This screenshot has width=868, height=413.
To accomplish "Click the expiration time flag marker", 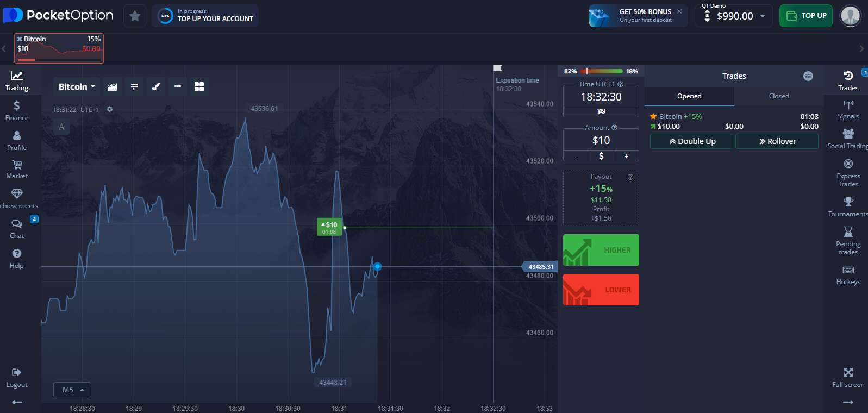I will pos(497,68).
